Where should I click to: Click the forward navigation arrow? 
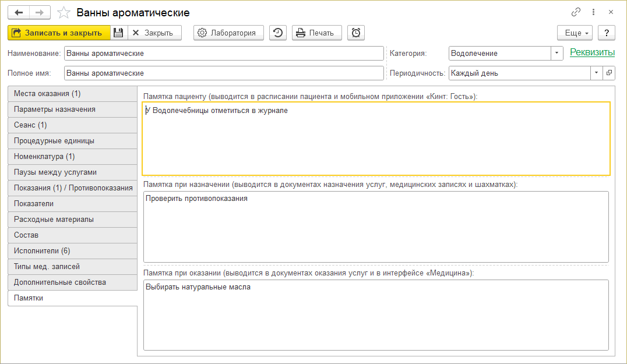[40, 12]
